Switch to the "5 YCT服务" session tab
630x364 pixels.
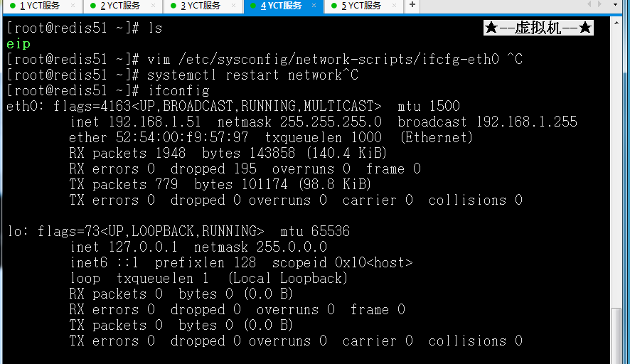(363, 6)
